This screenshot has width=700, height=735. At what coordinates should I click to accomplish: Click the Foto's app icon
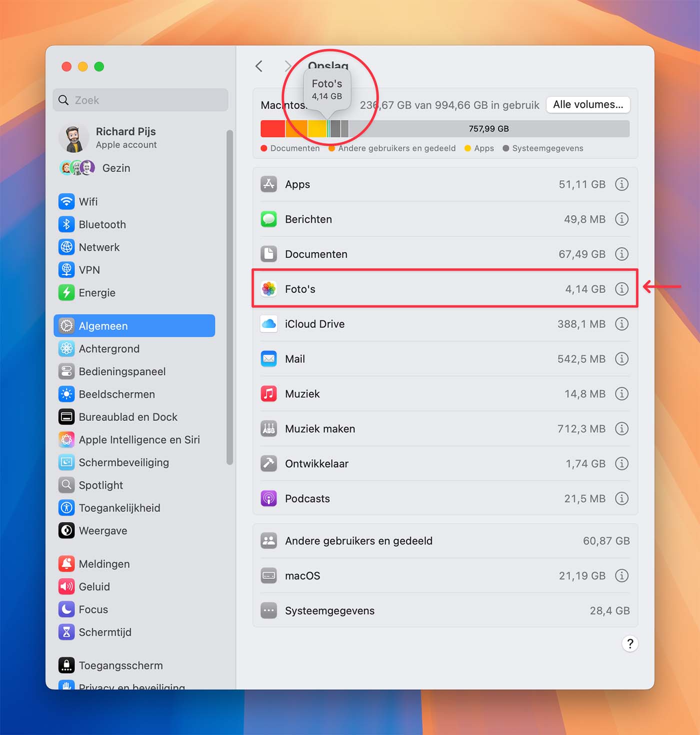click(268, 288)
